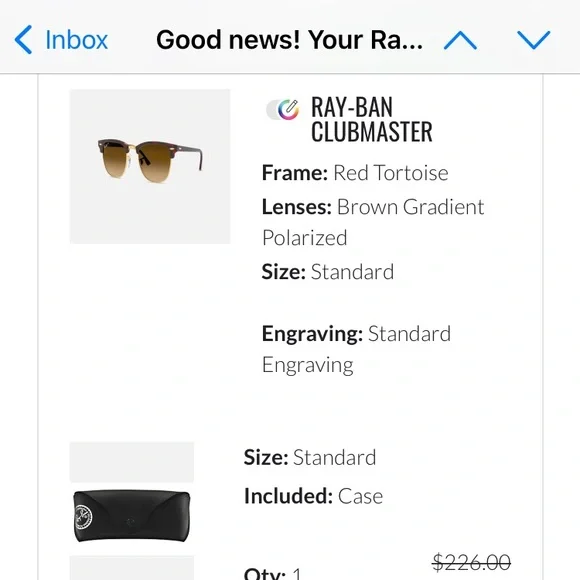The image size is (580, 580).
Task: Tap the back chevron beside Inbox
Action: point(23,40)
